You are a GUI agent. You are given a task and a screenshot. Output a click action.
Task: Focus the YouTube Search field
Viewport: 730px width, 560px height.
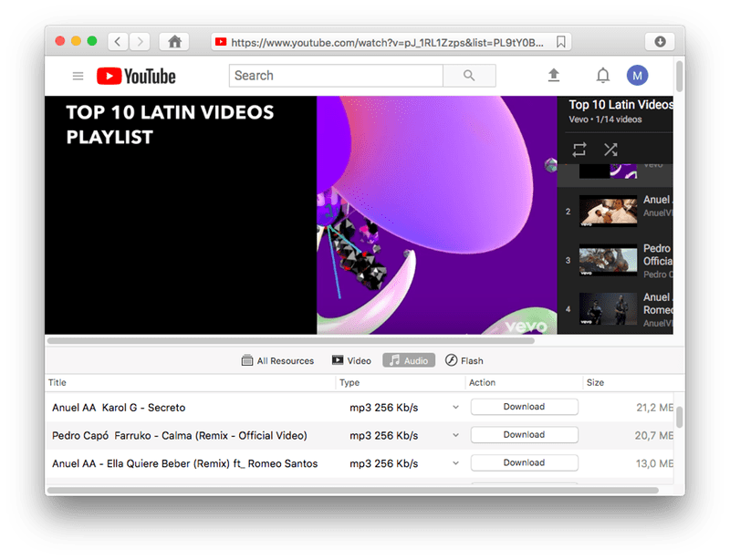coord(336,76)
